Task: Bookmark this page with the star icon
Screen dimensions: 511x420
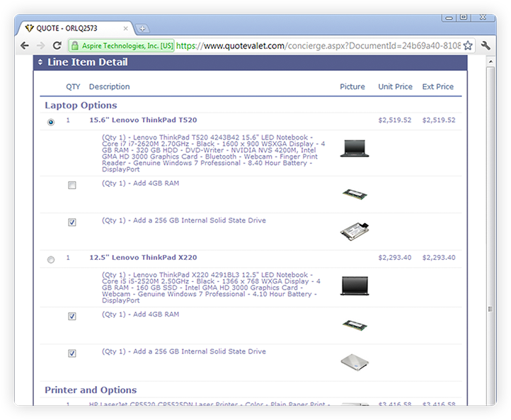Action: pyautogui.click(x=468, y=45)
